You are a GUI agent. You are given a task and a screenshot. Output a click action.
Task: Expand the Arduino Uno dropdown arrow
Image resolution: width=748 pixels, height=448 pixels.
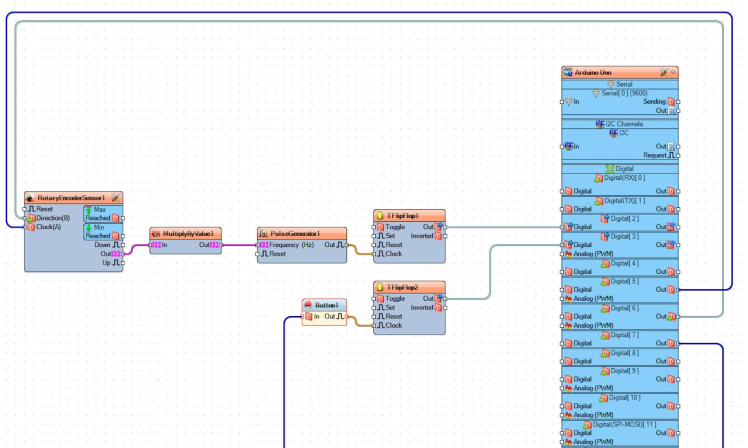tap(674, 73)
